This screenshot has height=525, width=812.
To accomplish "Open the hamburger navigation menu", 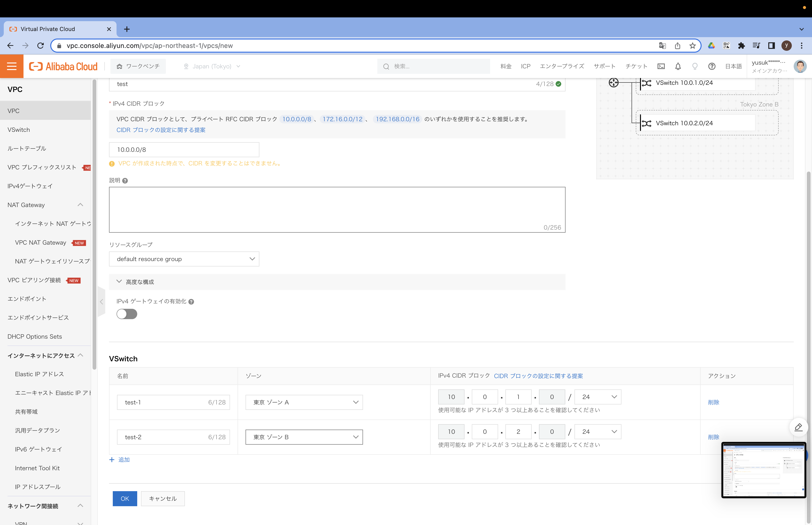I will pos(12,66).
